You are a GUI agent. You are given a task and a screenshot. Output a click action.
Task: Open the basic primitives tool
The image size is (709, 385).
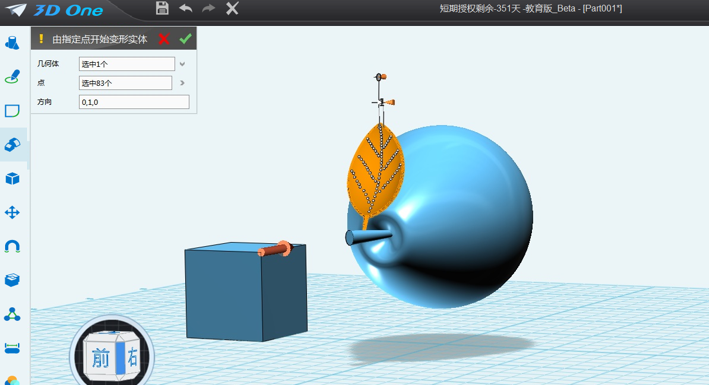[12, 43]
